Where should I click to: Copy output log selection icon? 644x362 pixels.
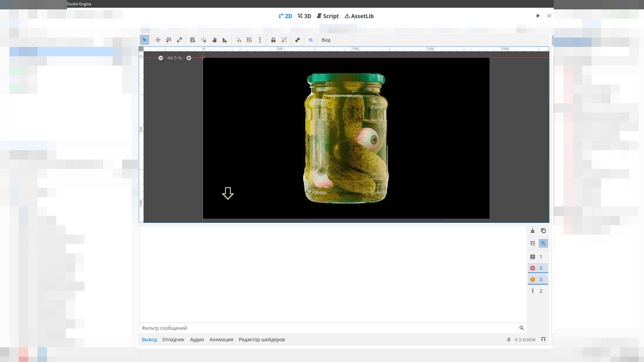click(543, 231)
